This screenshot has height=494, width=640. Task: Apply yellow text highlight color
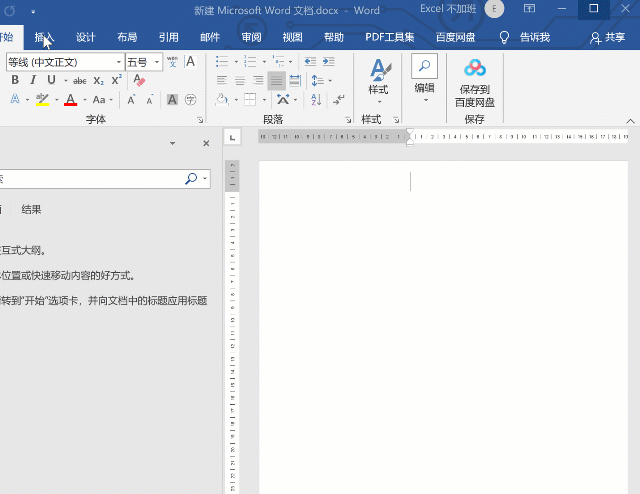point(42,99)
